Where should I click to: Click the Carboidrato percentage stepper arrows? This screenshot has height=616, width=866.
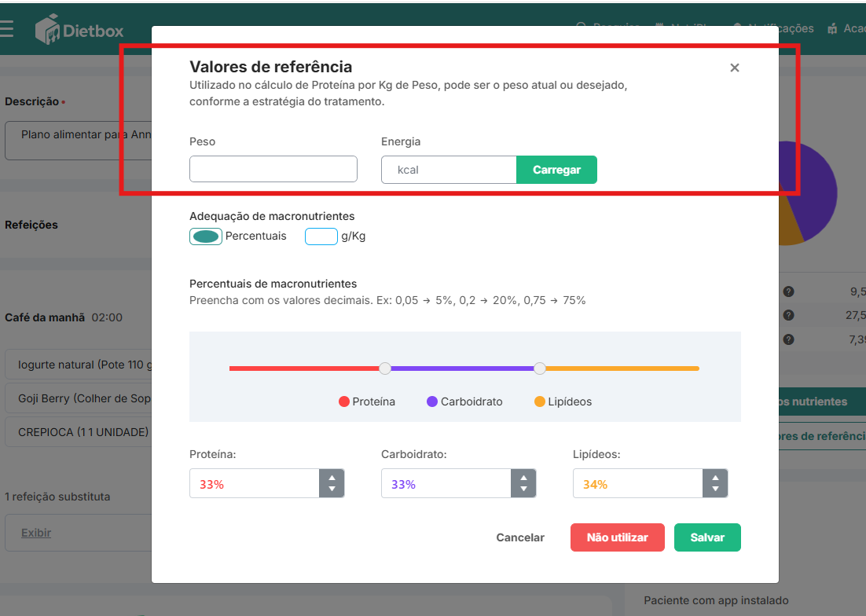point(523,483)
